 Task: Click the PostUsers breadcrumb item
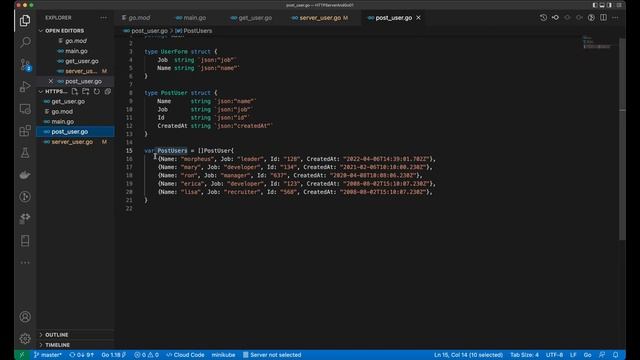[x=194, y=31]
